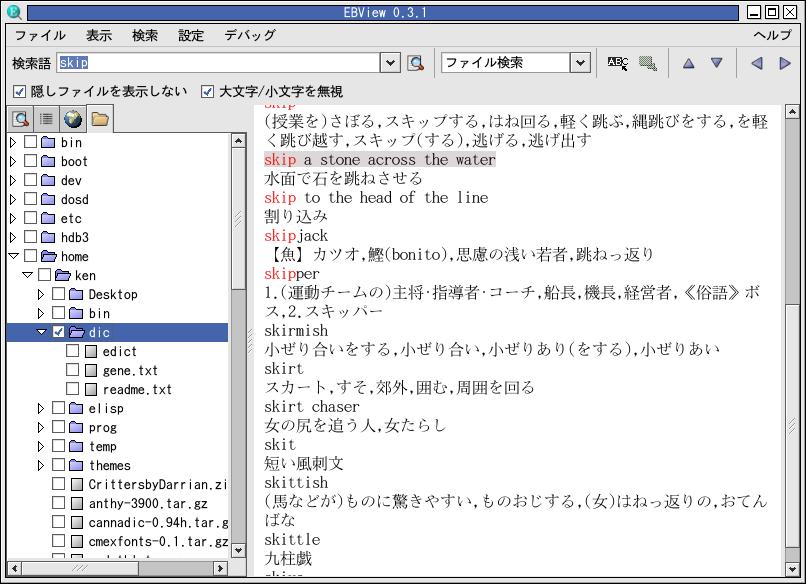This screenshot has width=806, height=584.
Task: Open the ファイル検索 search method dropdown
Action: coord(580,63)
